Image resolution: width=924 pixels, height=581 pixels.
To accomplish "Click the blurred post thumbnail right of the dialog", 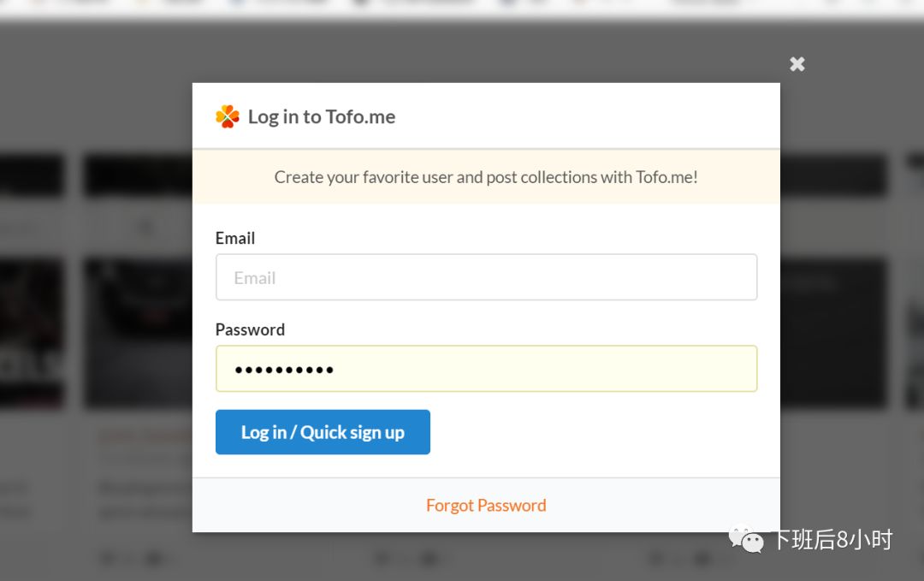I will click(833, 334).
